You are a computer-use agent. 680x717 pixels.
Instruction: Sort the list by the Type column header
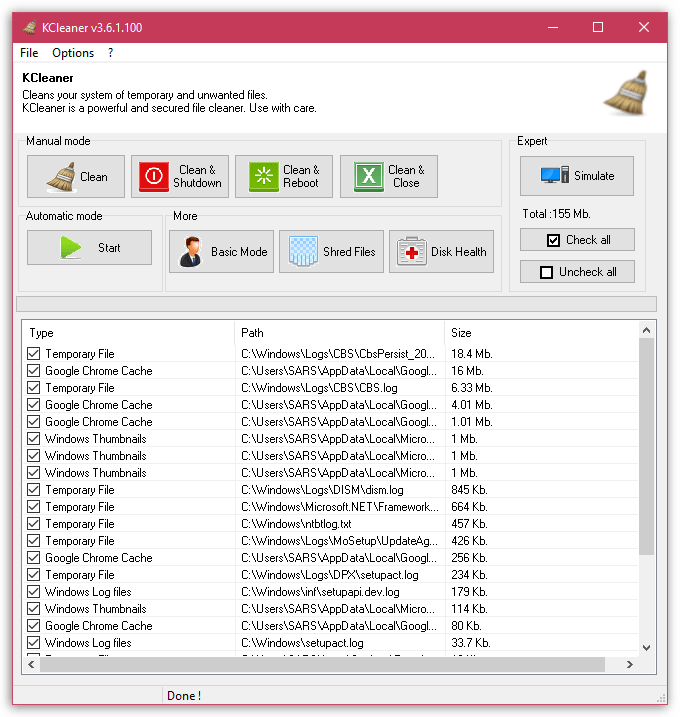pyautogui.click(x=128, y=333)
